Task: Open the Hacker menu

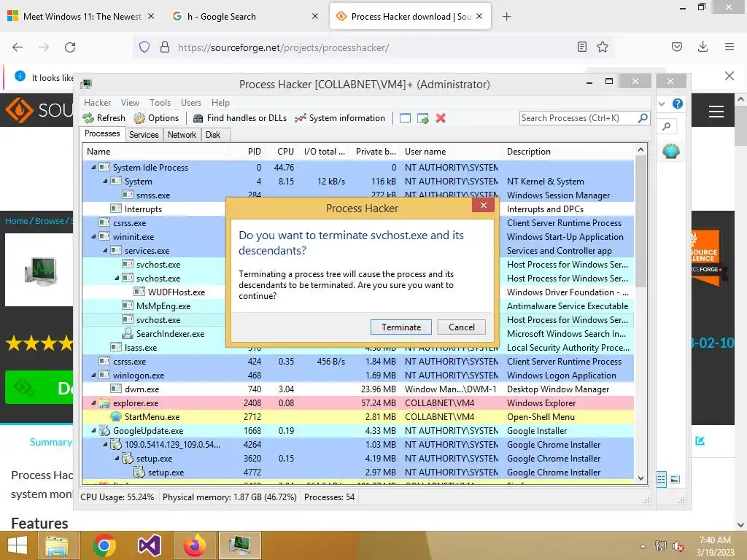Action: point(97,103)
